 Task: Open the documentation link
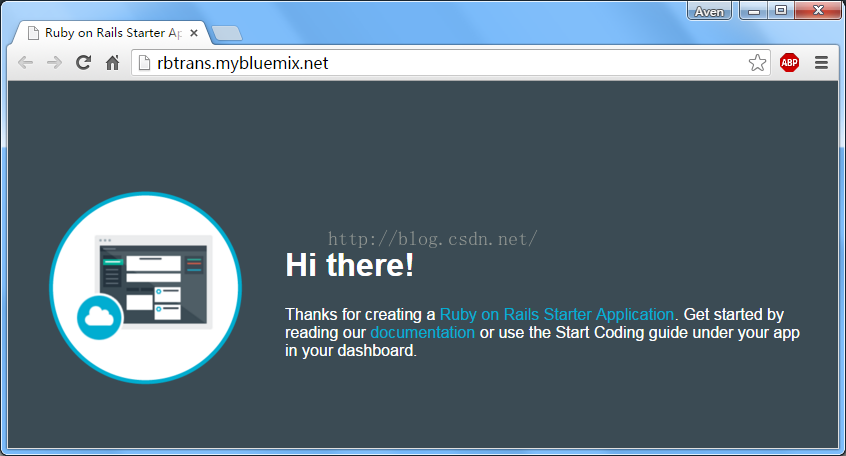coord(422,332)
